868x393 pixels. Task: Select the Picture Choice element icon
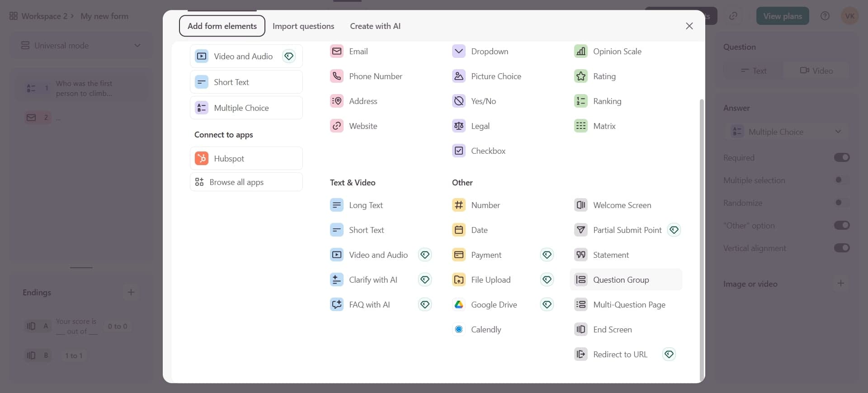[458, 76]
